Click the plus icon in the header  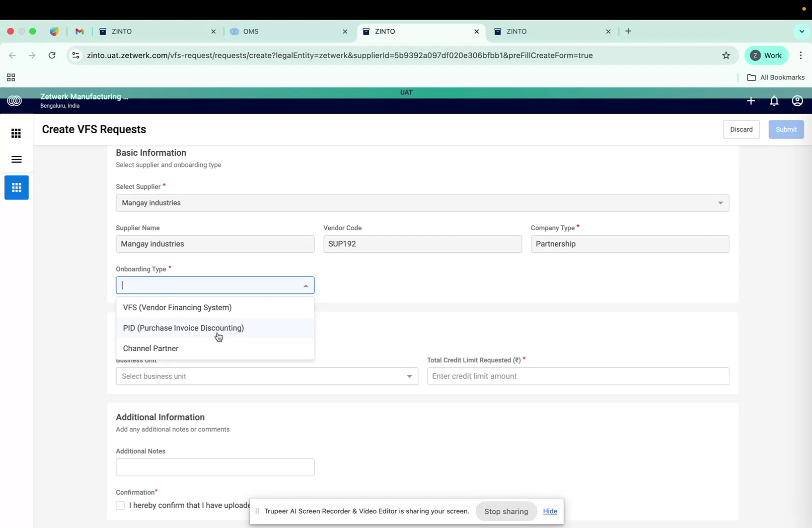pyautogui.click(x=751, y=101)
